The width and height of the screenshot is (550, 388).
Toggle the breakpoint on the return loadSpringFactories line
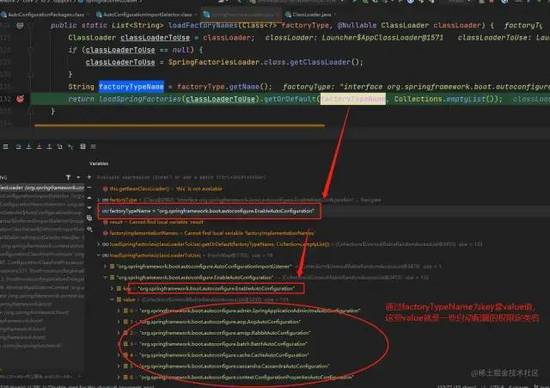20,99
